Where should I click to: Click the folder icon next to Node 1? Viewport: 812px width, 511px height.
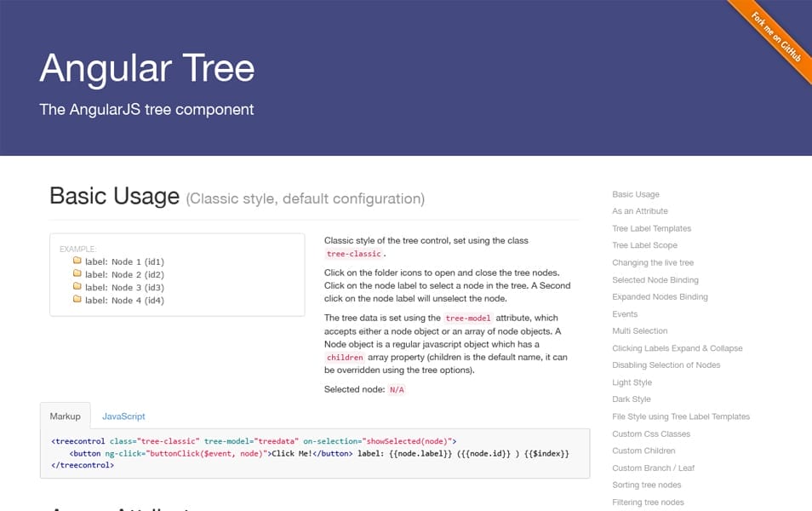pos(77,261)
